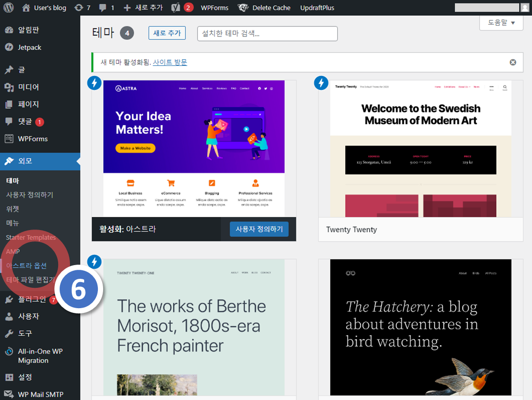Open comments bubble icon in admin bar

click(x=103, y=8)
